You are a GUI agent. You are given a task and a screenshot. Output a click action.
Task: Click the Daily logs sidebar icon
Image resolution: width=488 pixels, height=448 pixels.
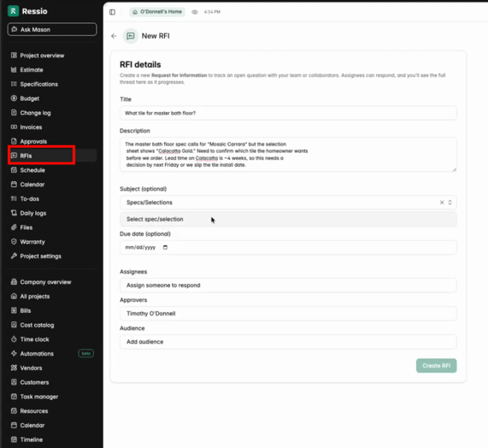coord(14,213)
